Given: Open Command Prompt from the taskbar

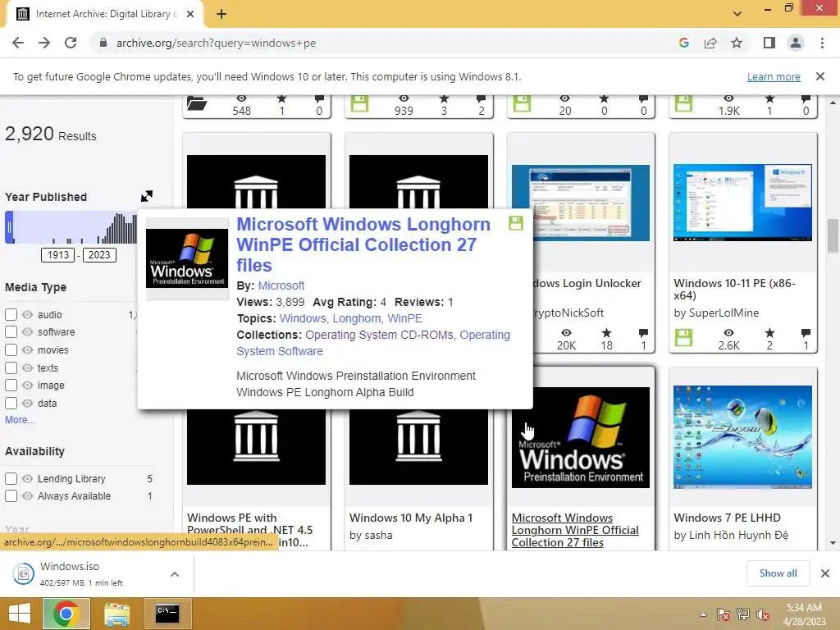Looking at the screenshot, I should 167,614.
